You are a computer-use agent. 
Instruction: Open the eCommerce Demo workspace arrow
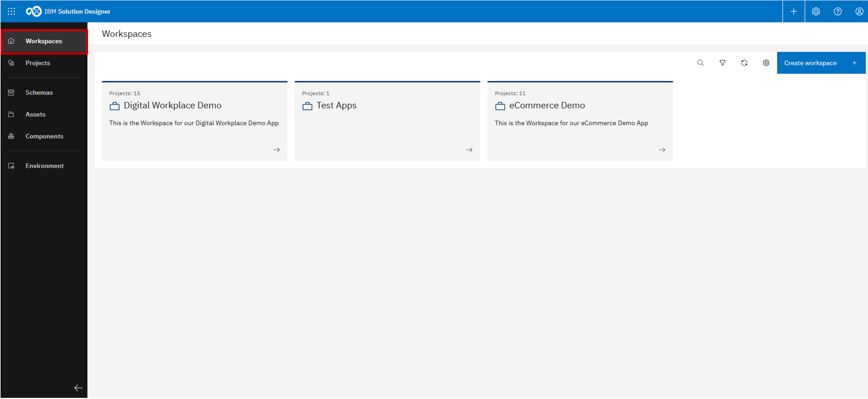[x=662, y=149]
